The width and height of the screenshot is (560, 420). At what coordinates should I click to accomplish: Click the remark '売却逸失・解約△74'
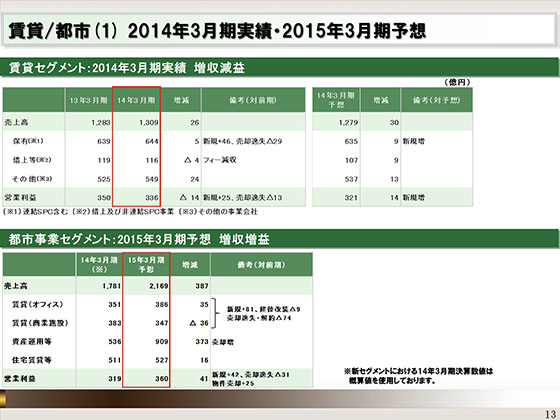[x=259, y=318]
